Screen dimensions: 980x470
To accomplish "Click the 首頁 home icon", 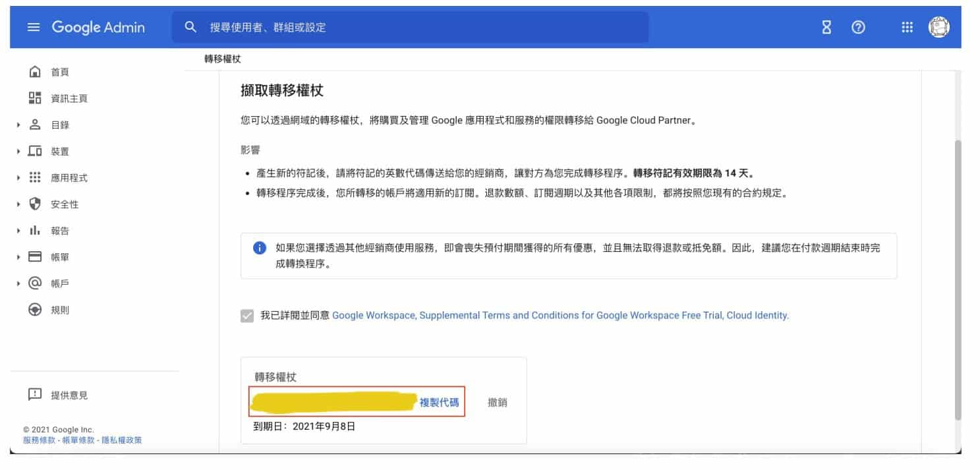I will 35,72.
